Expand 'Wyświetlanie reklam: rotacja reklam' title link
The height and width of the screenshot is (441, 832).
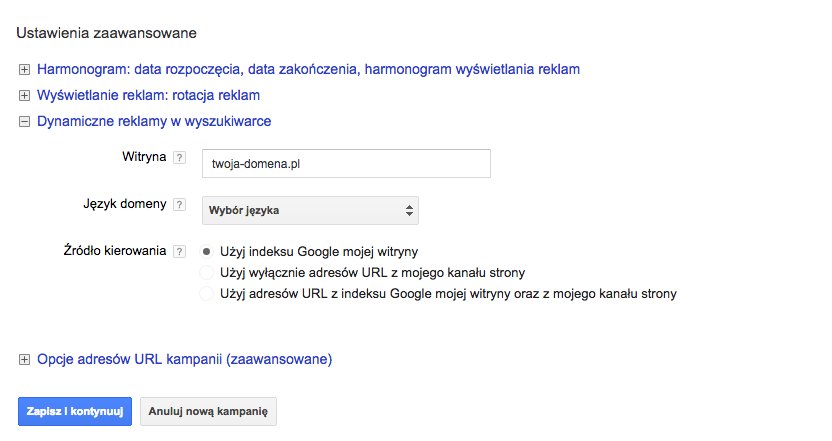click(148, 96)
